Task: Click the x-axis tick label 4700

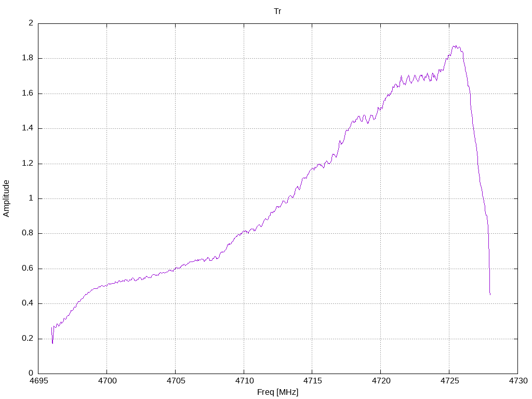Action: [107, 381]
